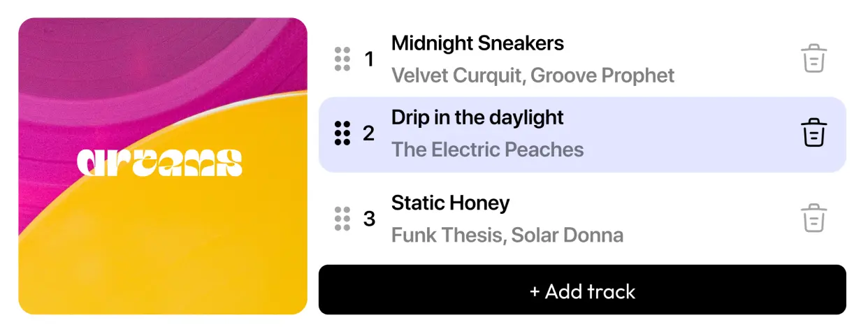
Task: Open the Static Honey track title
Action: [x=450, y=203]
